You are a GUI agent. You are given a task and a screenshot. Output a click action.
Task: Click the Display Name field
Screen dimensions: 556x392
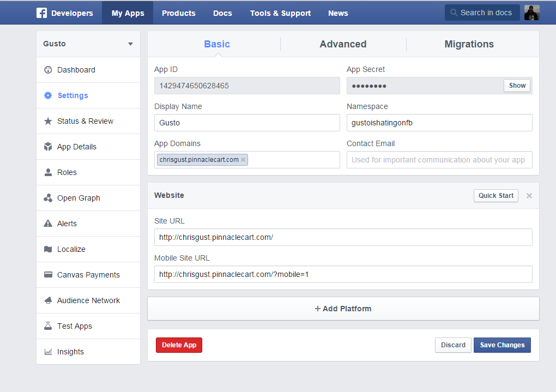(247, 123)
